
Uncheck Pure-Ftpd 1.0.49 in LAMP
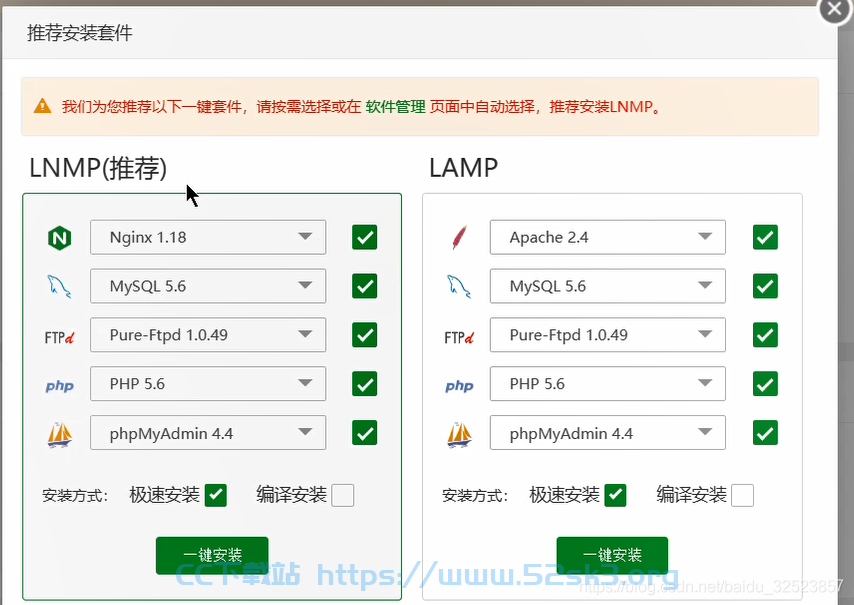click(x=765, y=335)
